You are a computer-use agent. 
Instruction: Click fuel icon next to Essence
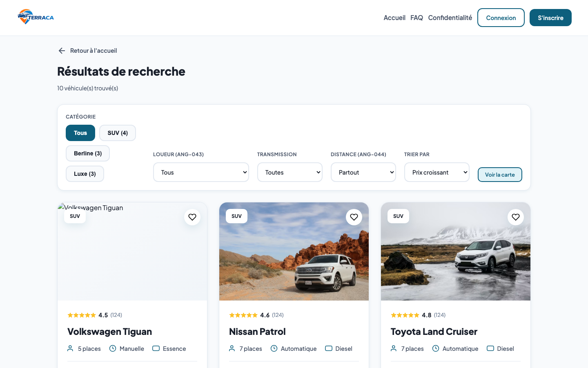click(x=156, y=348)
